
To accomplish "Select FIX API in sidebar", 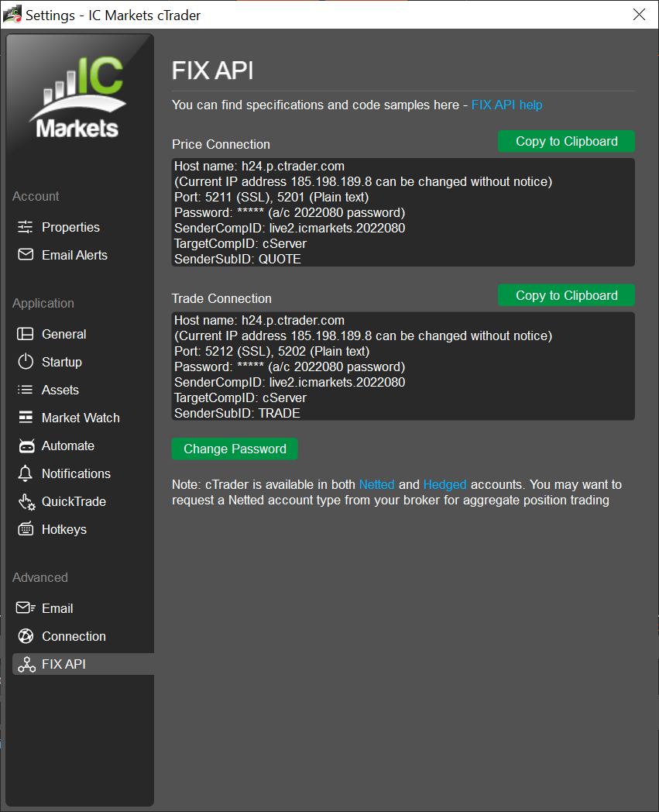I will point(83,664).
